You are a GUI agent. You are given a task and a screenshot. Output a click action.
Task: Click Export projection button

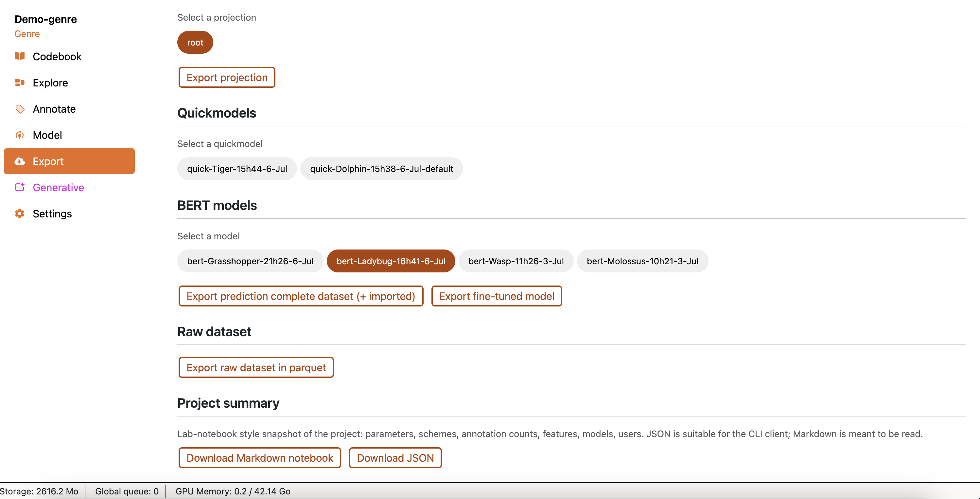(x=227, y=77)
